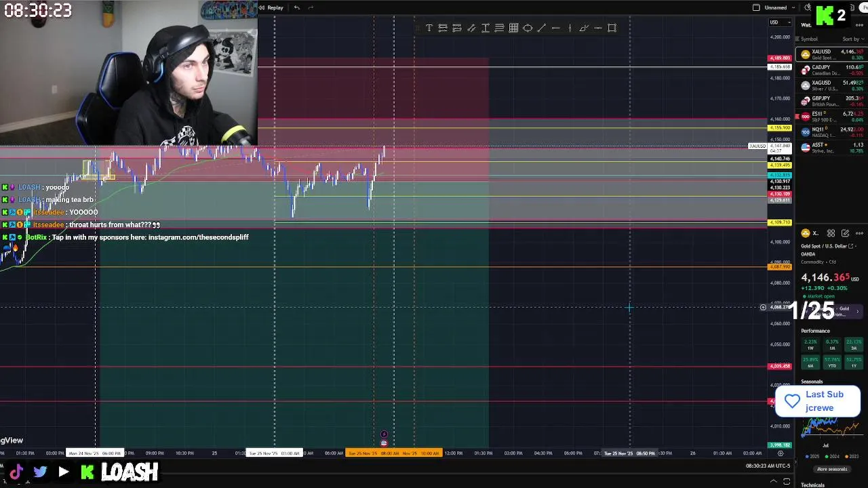
Task: Select ES1! S&P 500 watchlist row
Action: click(x=832, y=117)
